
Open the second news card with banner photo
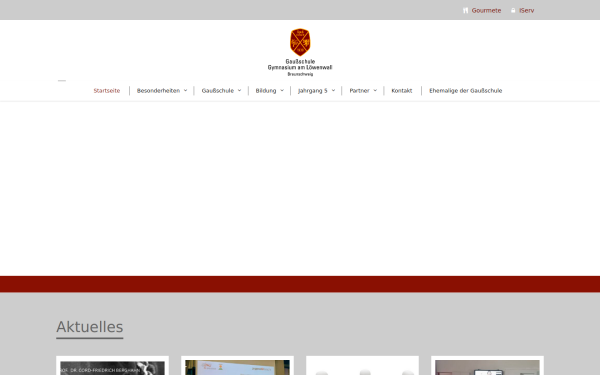point(237,367)
